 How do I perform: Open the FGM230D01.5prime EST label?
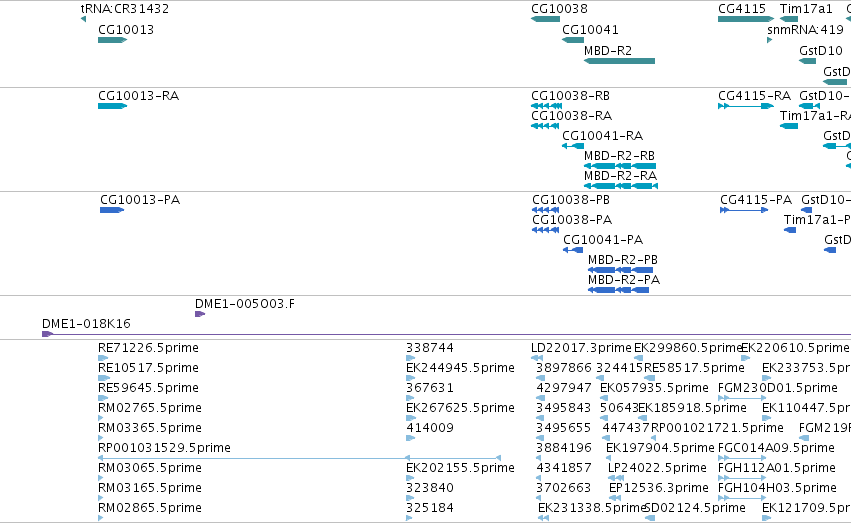point(778,388)
